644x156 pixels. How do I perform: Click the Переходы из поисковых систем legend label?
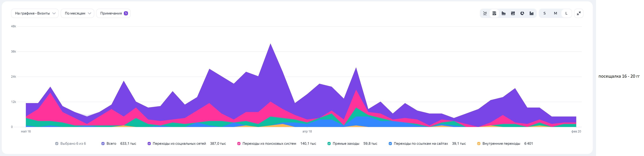[269, 144]
